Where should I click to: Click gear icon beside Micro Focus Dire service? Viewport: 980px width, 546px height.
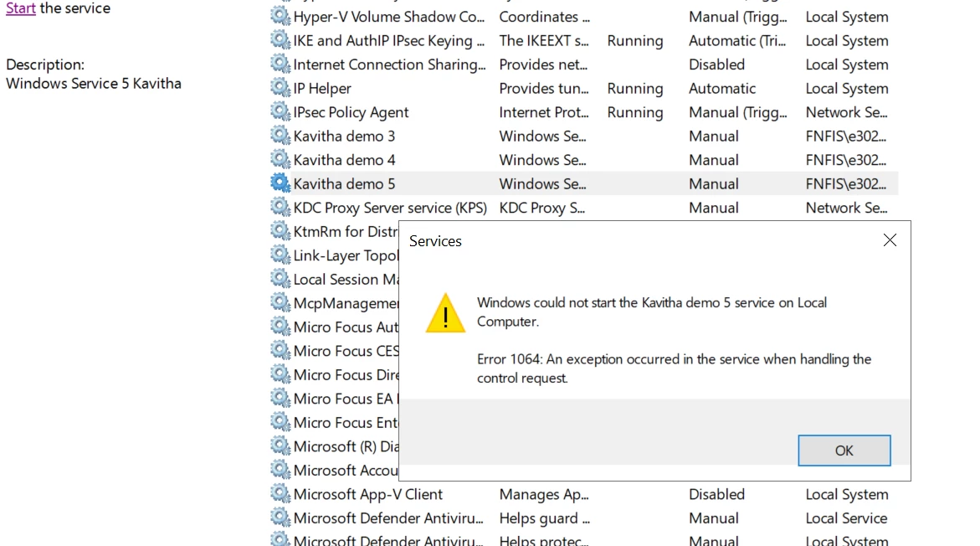[280, 373]
